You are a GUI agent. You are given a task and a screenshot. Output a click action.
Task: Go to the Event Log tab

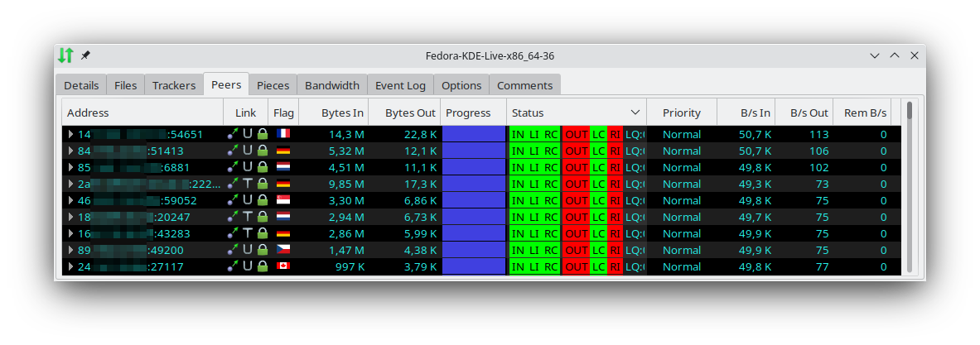tap(400, 85)
